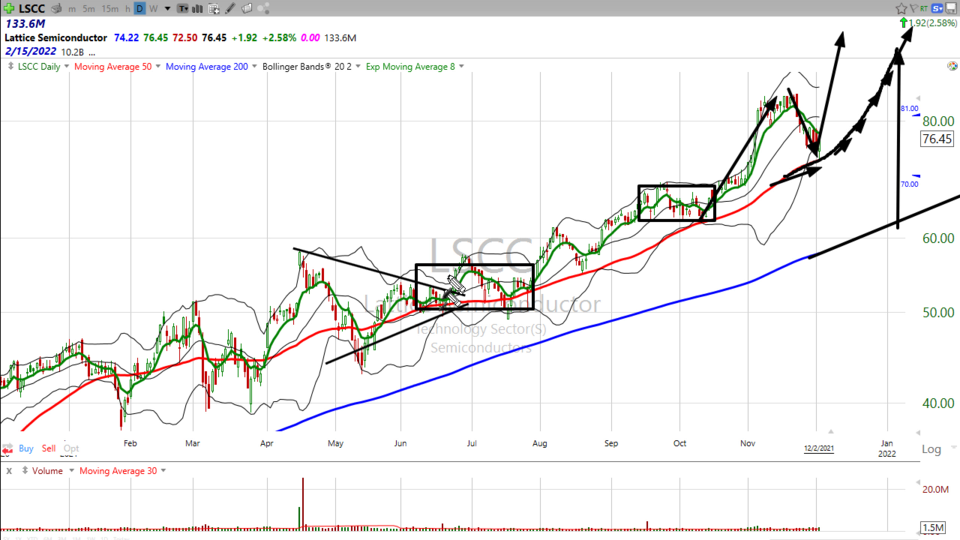Screen dimensions: 960x540
Task: Click the Opt options button
Action: (71, 448)
